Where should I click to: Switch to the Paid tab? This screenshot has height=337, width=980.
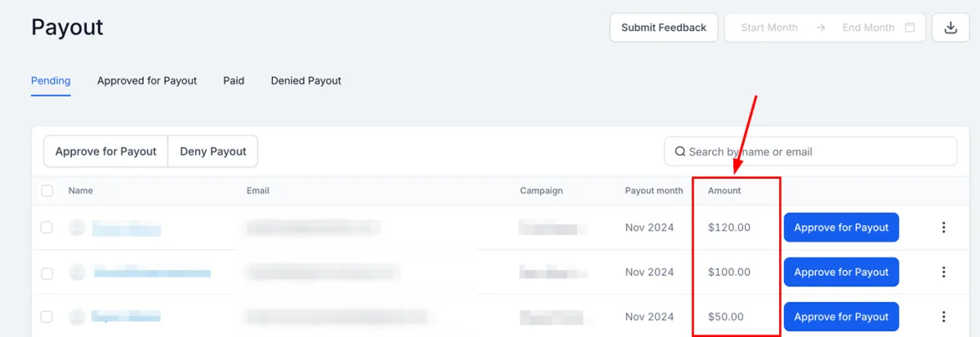[234, 81]
